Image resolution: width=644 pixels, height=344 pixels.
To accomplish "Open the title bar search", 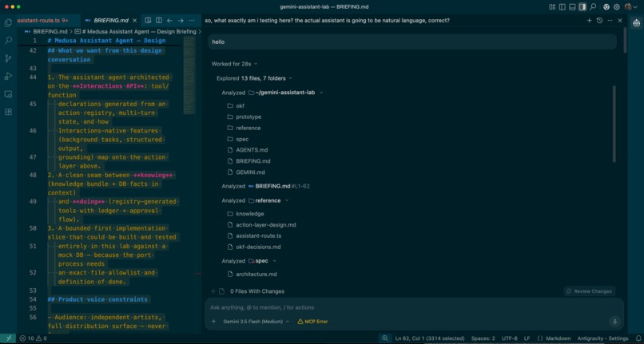I will (x=593, y=7).
